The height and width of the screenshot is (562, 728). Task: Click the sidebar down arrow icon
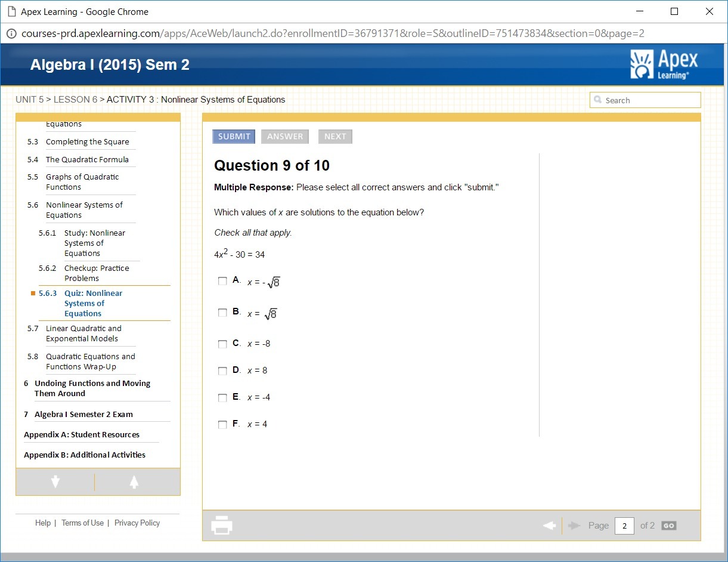click(55, 482)
